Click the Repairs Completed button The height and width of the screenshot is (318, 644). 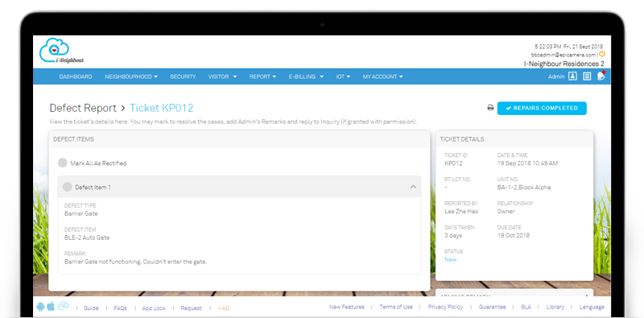pos(542,108)
